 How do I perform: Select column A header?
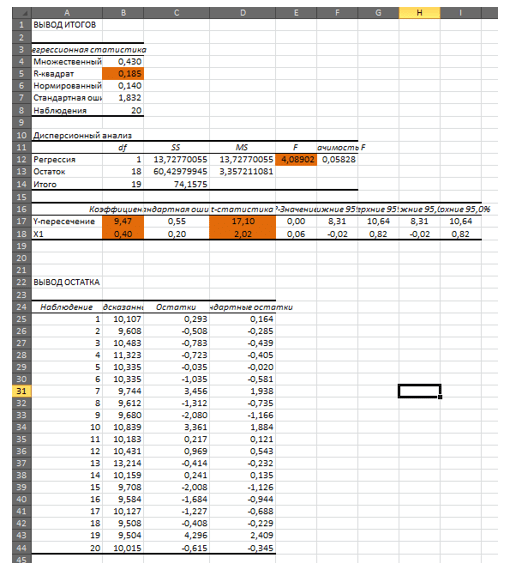[67, 13]
